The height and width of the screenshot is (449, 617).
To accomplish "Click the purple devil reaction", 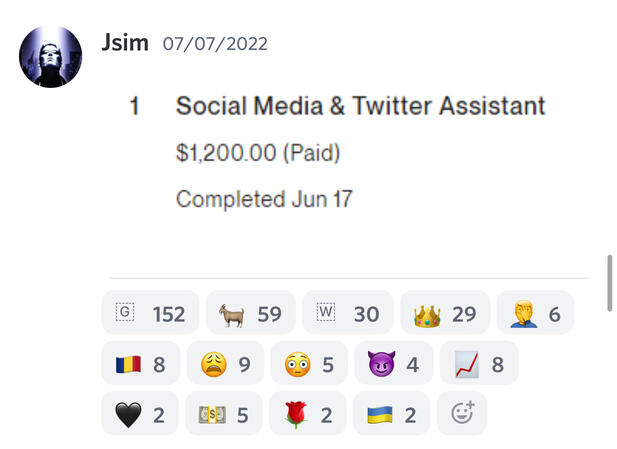I will 394,363.
